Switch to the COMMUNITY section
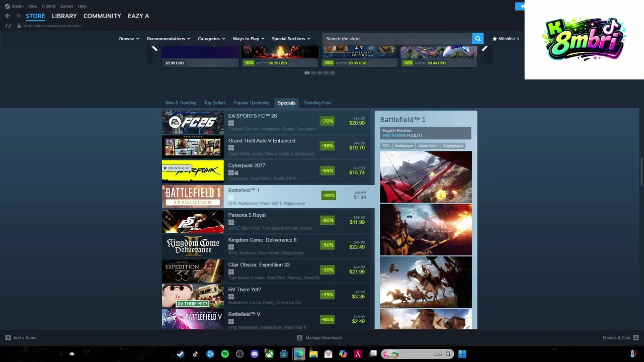644x362 pixels. (x=102, y=16)
